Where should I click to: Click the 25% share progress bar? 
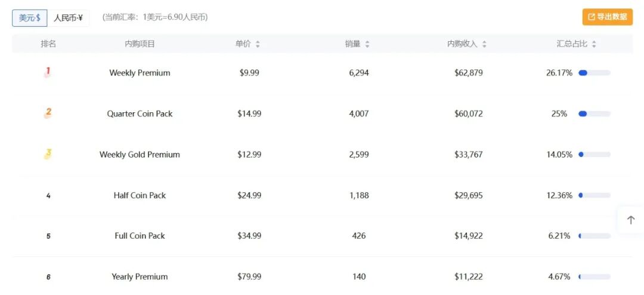(594, 113)
